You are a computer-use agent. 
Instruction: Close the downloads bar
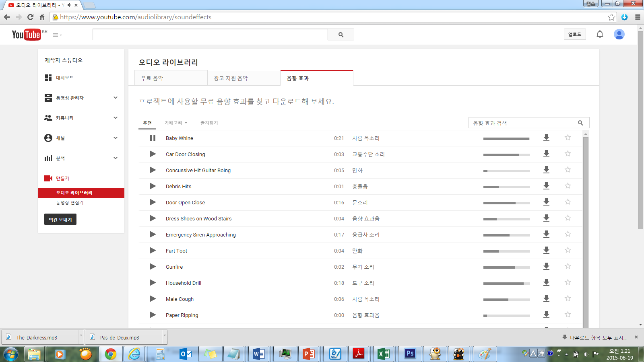pos(636,337)
